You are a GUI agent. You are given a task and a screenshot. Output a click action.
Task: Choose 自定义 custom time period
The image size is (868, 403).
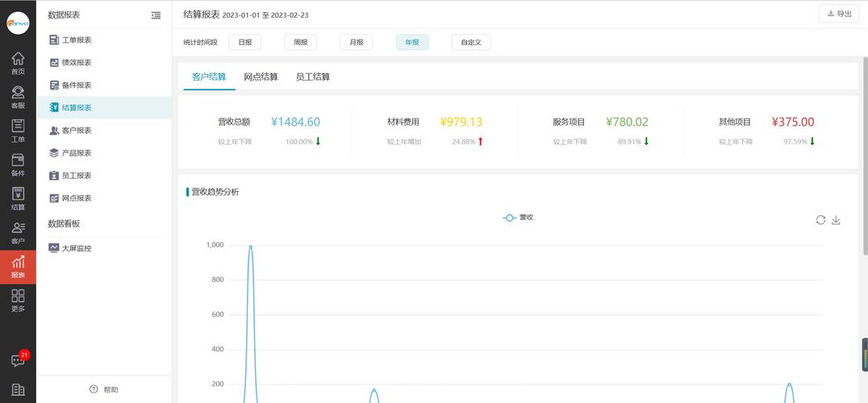coord(471,43)
